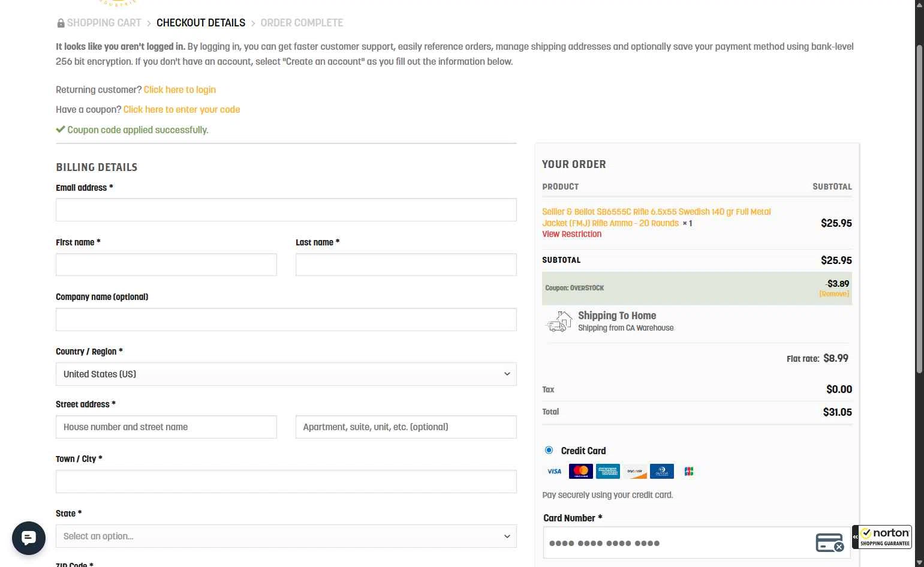The width and height of the screenshot is (924, 567).
Task: Focus the Last name field
Action: (406, 265)
